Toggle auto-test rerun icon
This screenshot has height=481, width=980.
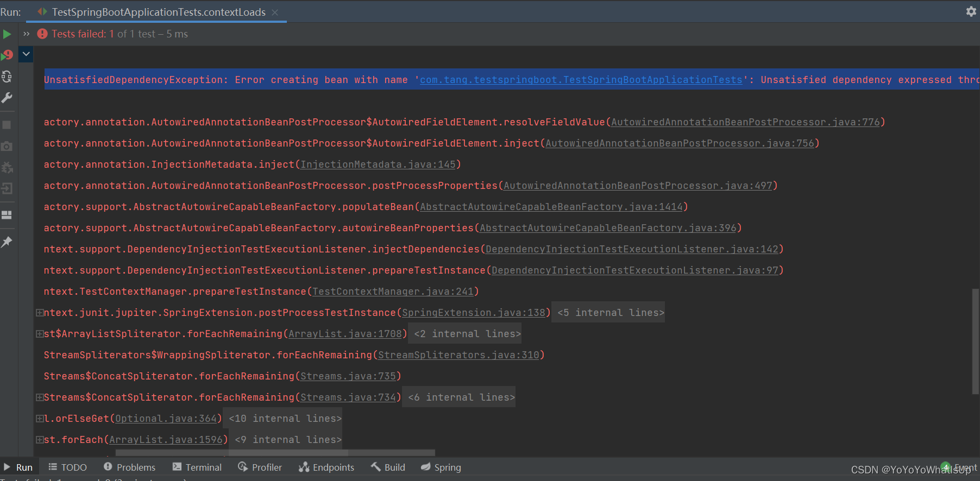click(7, 77)
